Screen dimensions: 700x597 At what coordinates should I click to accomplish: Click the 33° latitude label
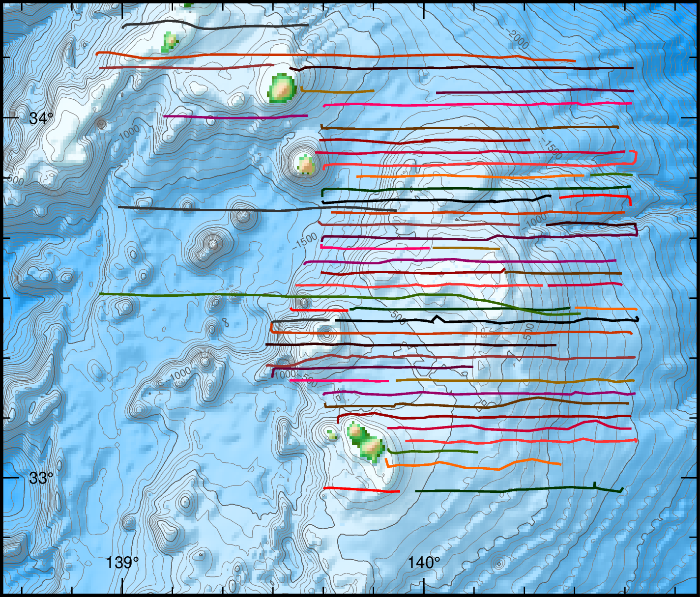pos(41,478)
